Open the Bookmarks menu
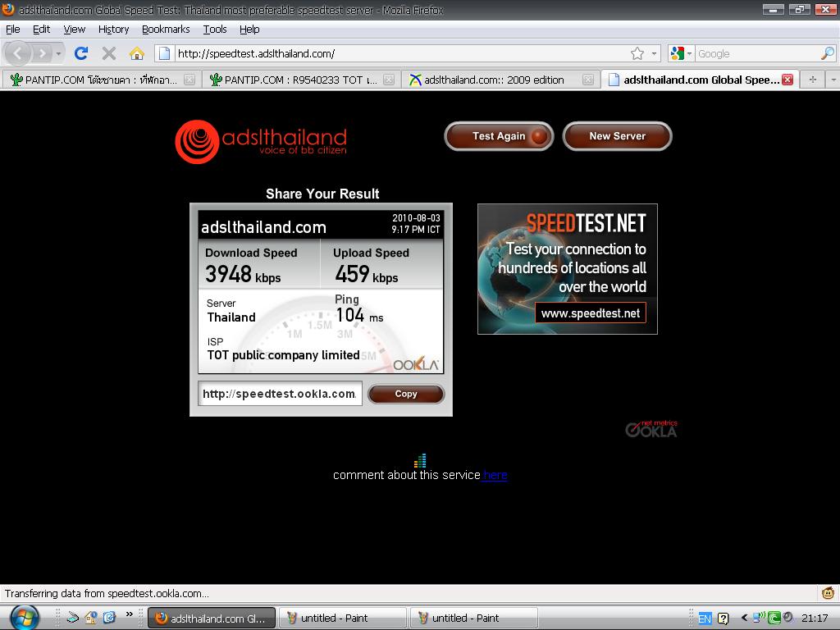Viewport: 840px width, 630px height. point(166,29)
